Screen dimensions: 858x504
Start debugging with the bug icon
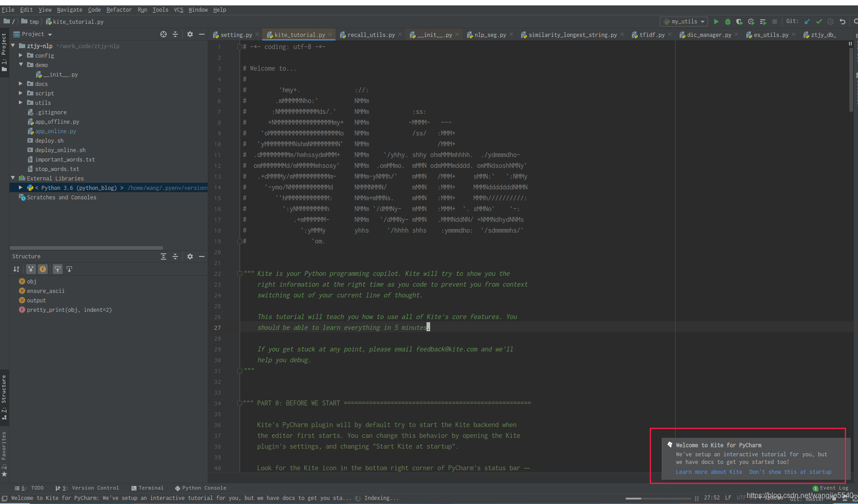(x=728, y=22)
